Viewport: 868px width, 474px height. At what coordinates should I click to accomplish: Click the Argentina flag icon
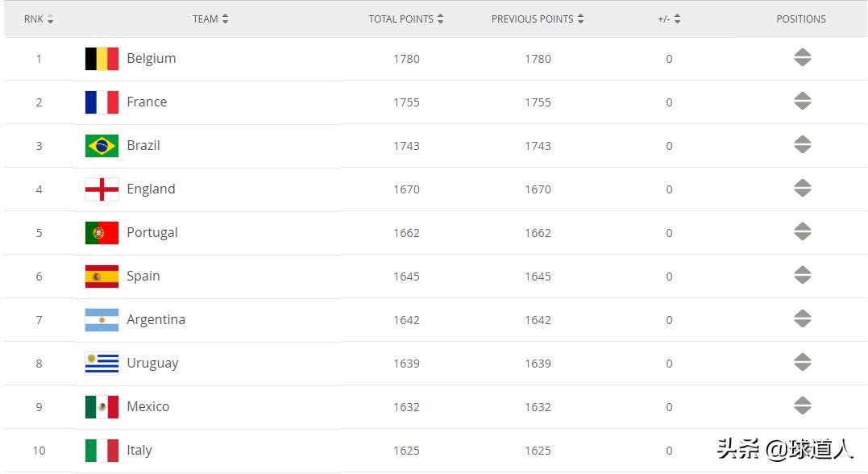tap(102, 320)
